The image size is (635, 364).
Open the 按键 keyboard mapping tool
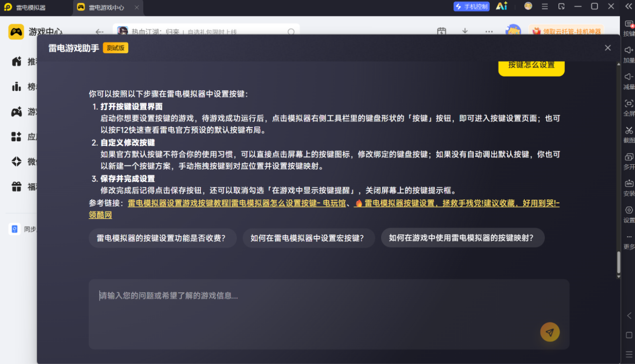(x=629, y=28)
